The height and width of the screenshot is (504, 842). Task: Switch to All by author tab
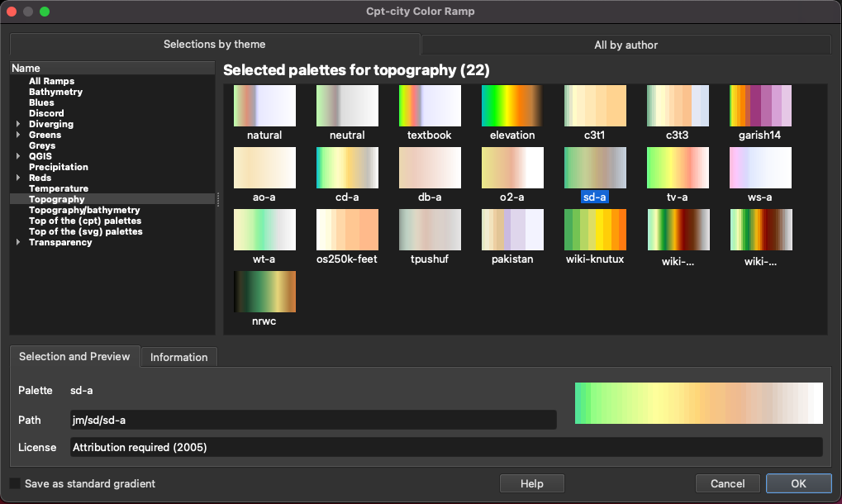626,45
